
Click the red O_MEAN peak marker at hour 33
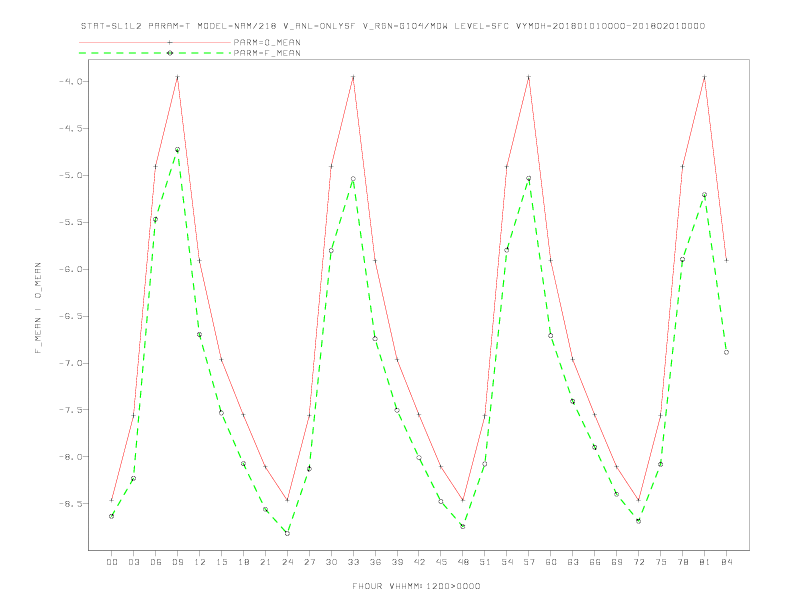coord(353,77)
